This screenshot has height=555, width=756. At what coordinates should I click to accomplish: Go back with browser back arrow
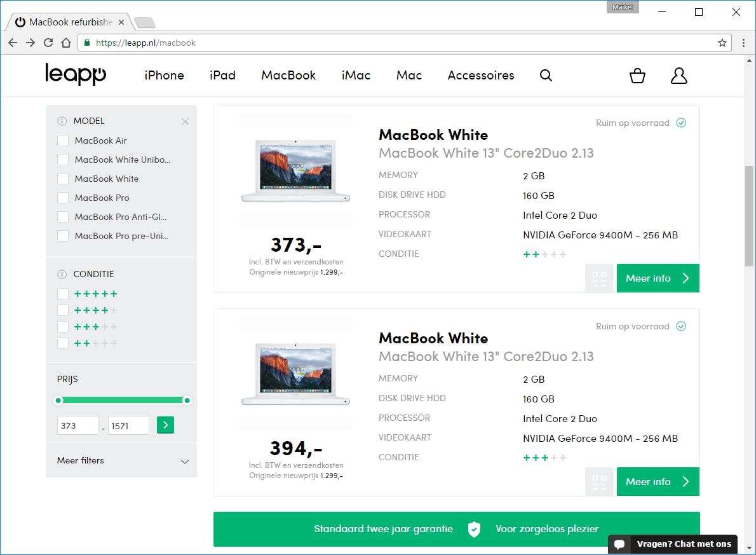[13, 43]
